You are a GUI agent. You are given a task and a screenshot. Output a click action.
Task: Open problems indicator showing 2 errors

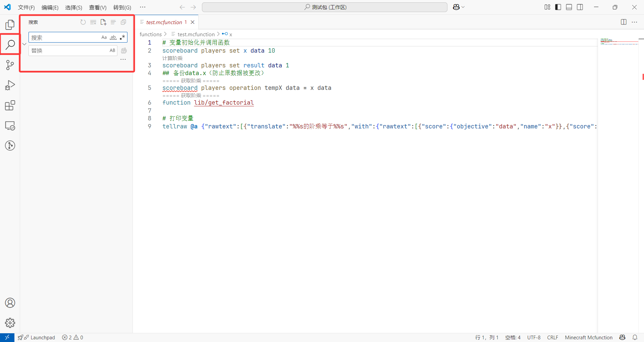[72, 337]
